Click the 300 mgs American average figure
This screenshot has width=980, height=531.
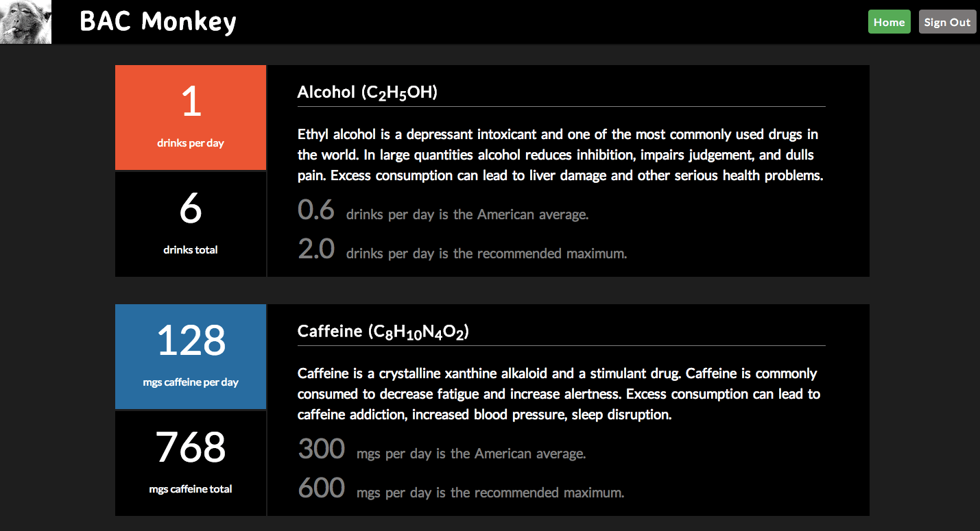pyautogui.click(x=322, y=449)
